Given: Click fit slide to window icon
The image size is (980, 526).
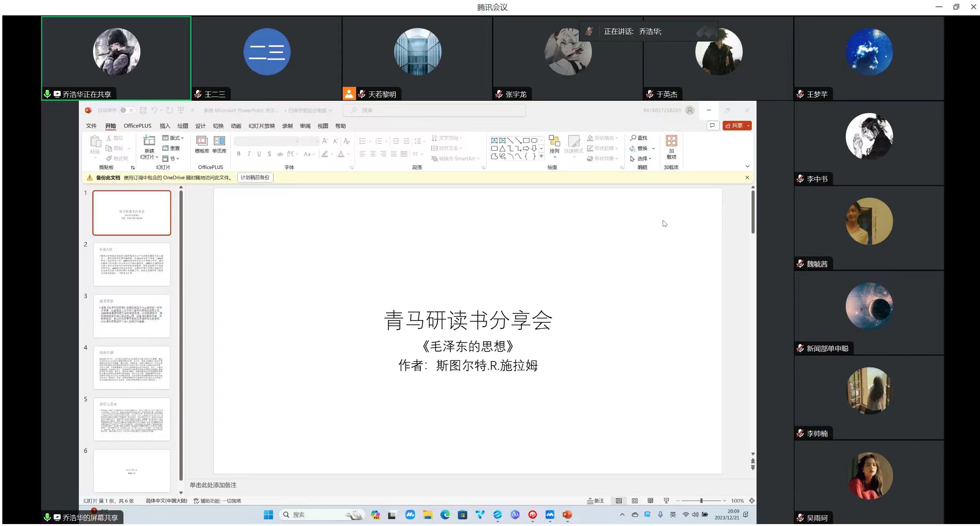Looking at the screenshot, I should [x=752, y=501].
